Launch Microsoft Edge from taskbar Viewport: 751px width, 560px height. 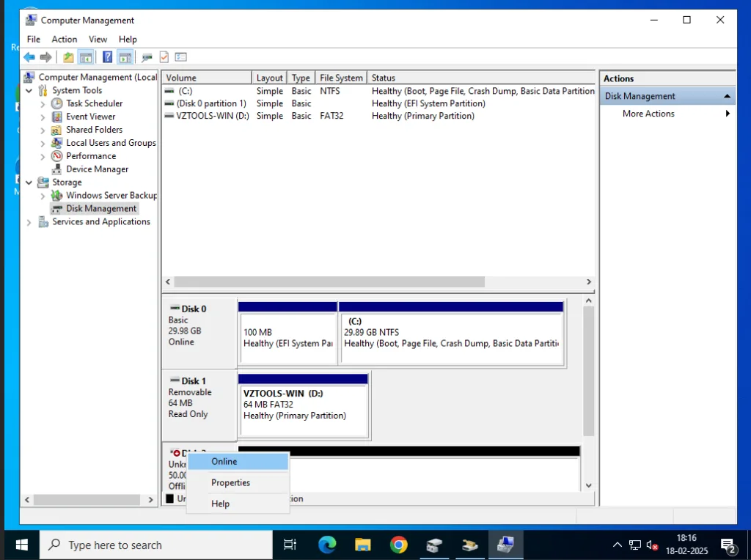tap(327, 545)
